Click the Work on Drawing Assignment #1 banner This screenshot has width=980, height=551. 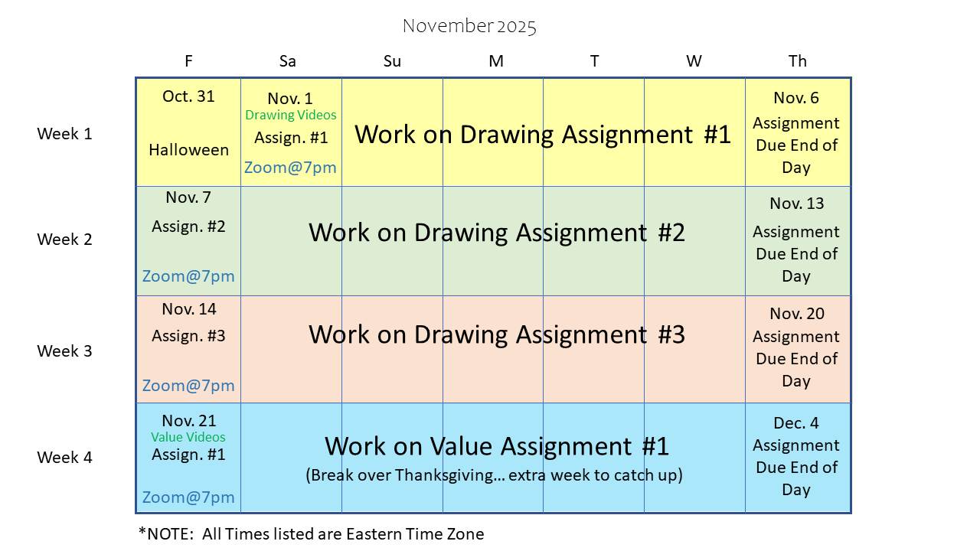[543, 135]
